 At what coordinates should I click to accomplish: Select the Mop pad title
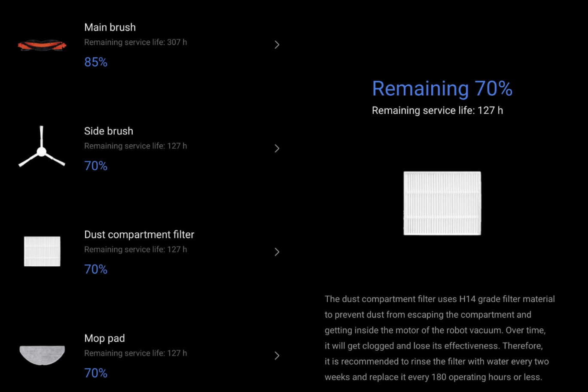coord(104,338)
